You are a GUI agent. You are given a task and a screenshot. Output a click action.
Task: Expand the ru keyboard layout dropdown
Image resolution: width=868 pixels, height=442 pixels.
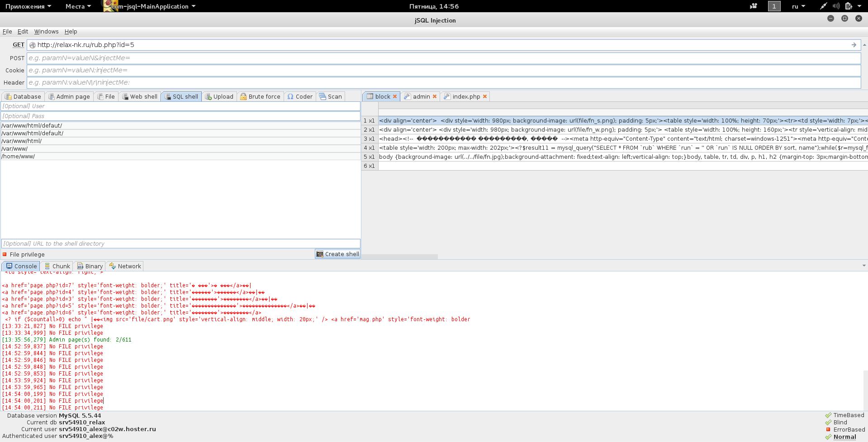(798, 6)
